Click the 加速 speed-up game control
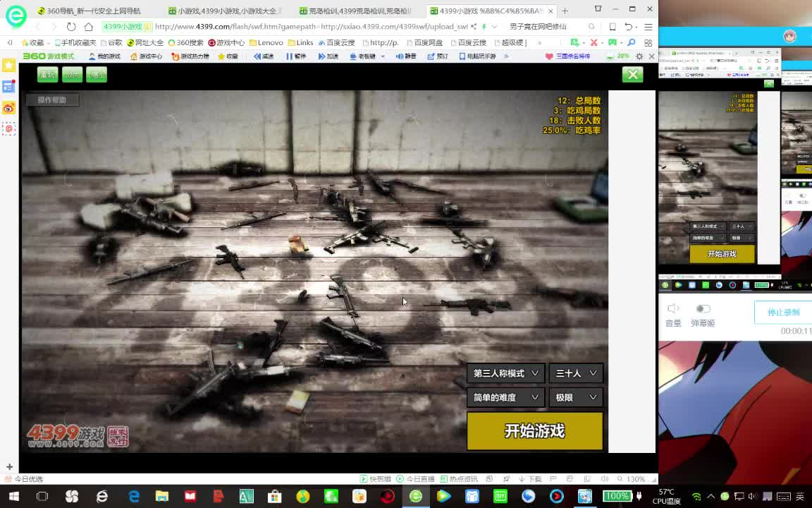The height and width of the screenshot is (508, 812). (328, 56)
